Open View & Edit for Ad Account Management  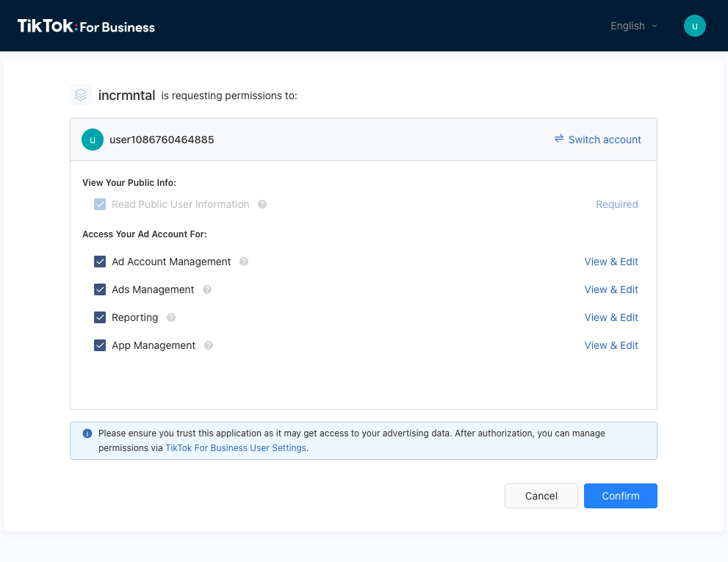tap(611, 262)
